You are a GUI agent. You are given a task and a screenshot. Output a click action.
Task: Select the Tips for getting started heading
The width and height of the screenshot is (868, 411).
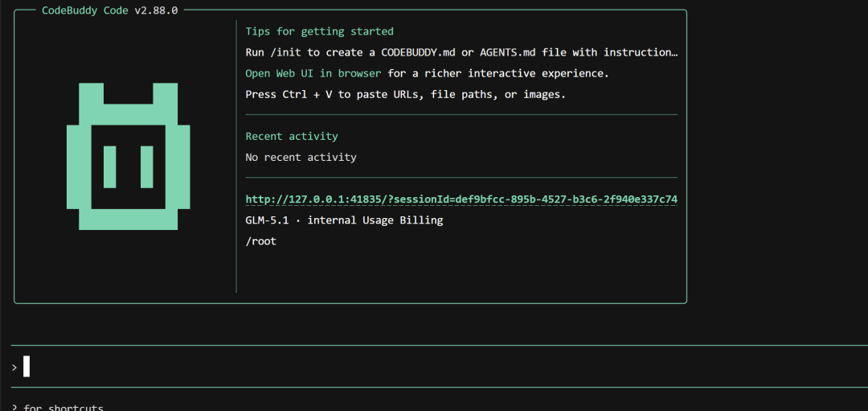tap(319, 31)
